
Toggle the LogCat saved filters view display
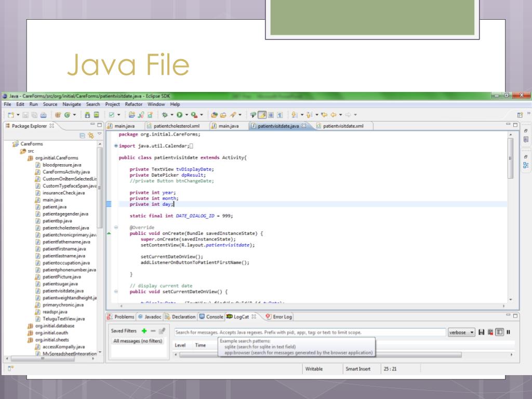[x=499, y=332]
